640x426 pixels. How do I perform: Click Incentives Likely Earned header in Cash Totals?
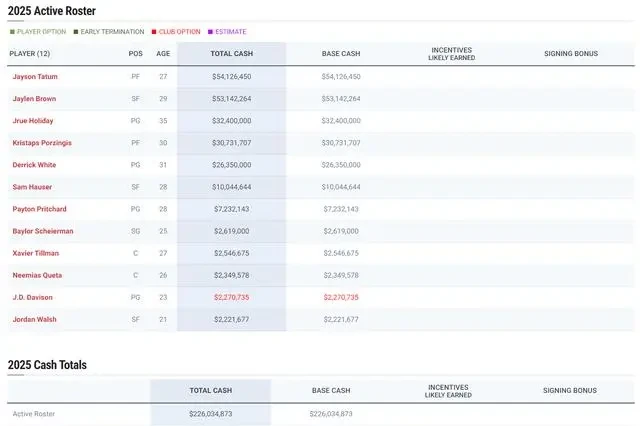448,391
